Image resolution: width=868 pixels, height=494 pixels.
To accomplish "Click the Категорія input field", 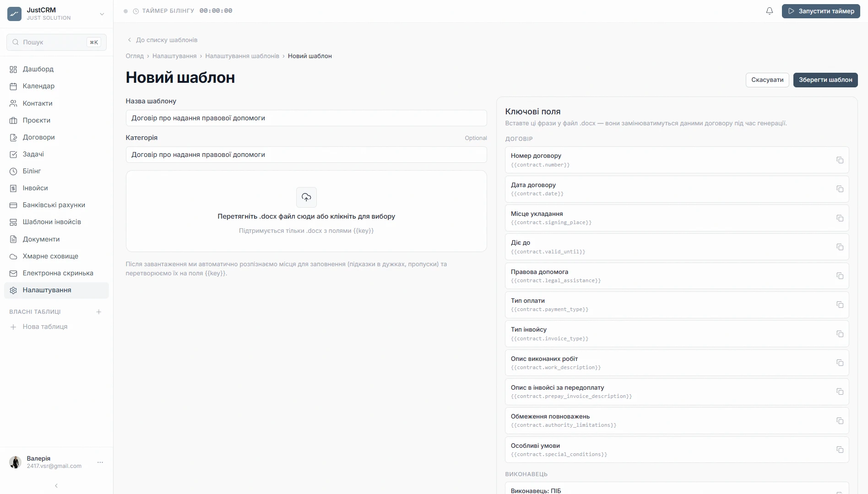I will pos(306,155).
